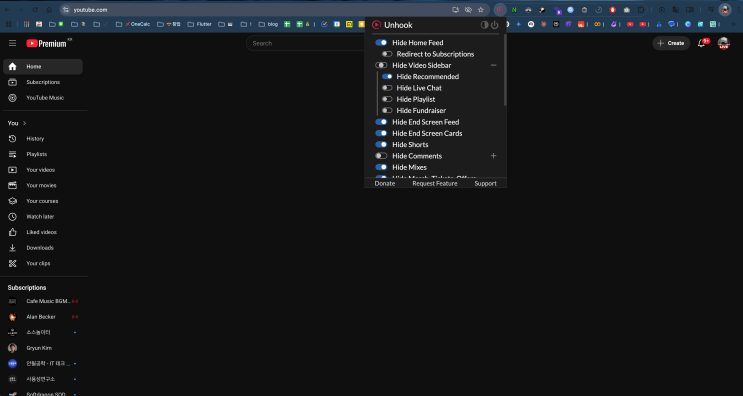The width and height of the screenshot is (743, 396).
Task: Open the extensions puzzle icon
Action: pyautogui.click(x=641, y=9)
